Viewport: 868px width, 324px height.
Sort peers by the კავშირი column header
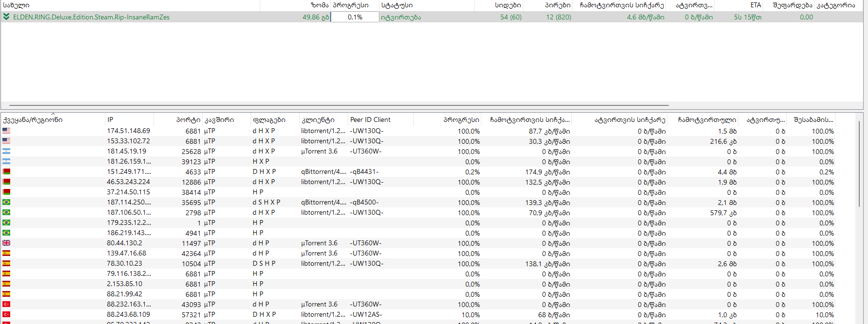point(226,119)
